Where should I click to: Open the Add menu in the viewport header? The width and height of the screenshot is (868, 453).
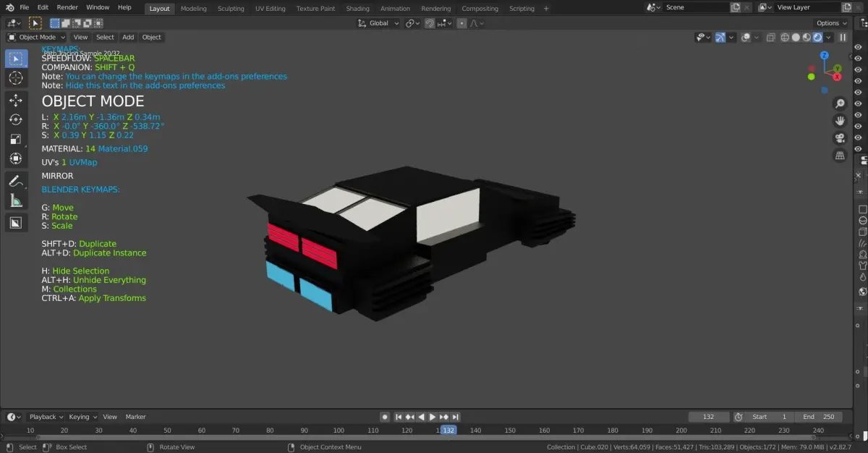pos(128,37)
